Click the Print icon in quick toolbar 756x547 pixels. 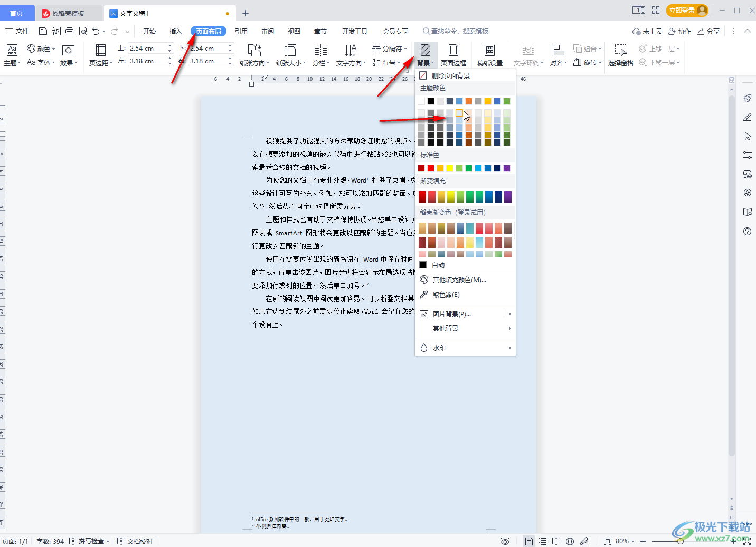[69, 31]
